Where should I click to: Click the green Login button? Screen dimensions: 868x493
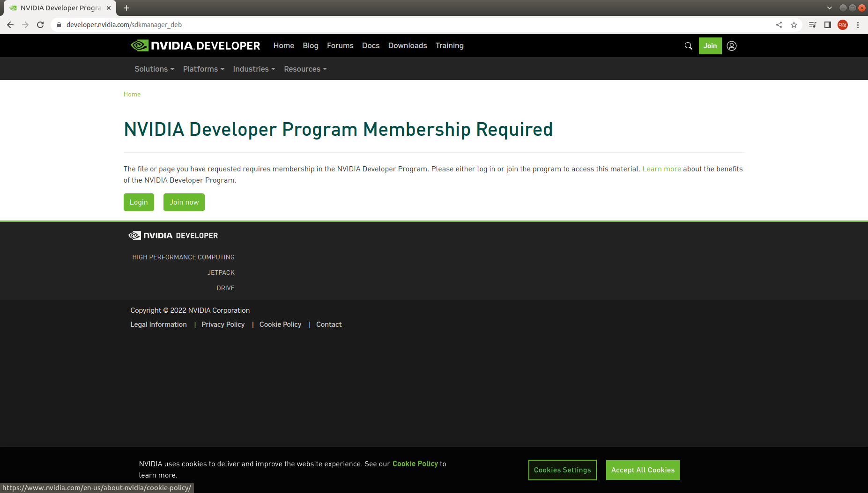tap(139, 202)
